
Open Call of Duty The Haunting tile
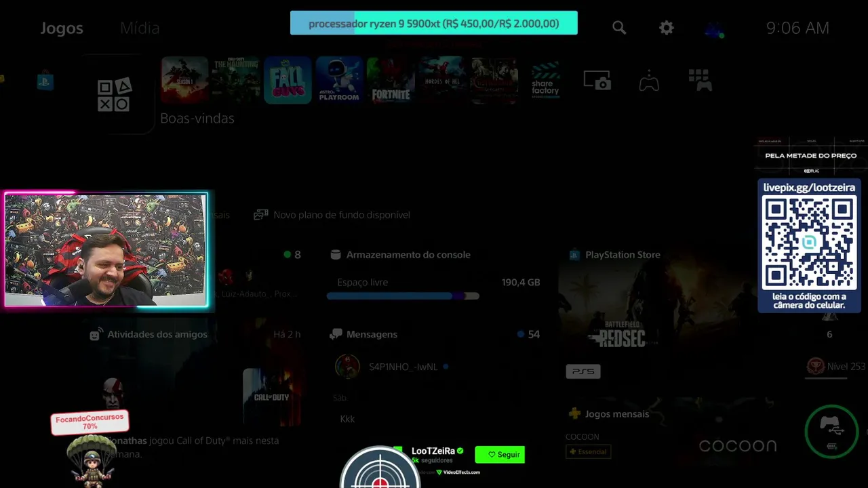click(236, 80)
